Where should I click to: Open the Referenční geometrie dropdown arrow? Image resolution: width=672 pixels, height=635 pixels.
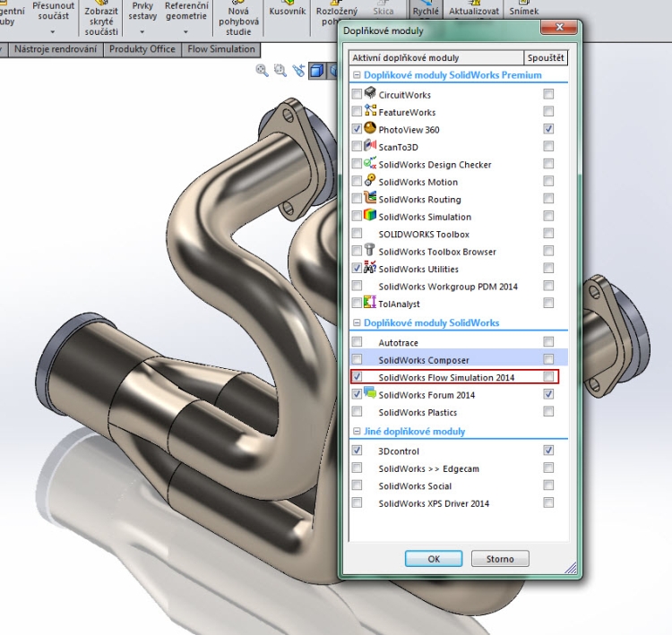pos(186,32)
